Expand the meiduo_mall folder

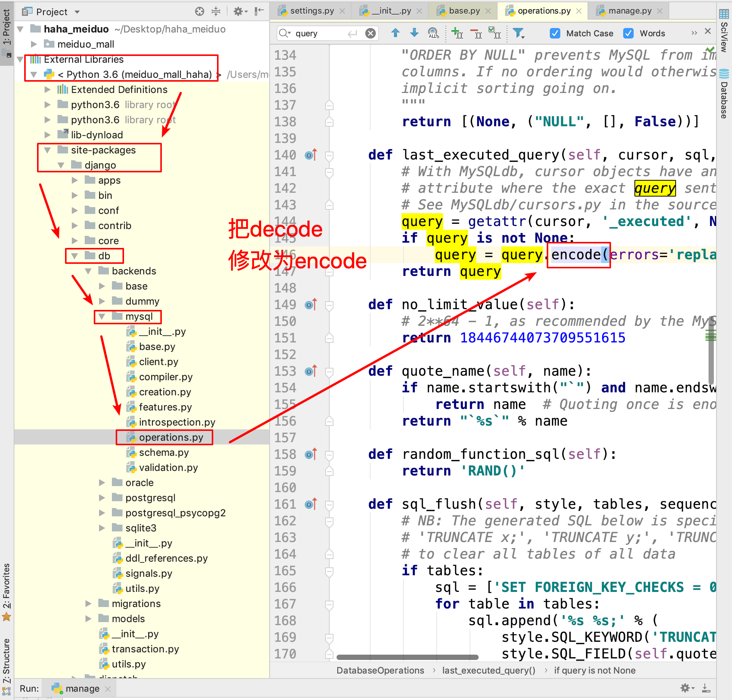coord(34,44)
